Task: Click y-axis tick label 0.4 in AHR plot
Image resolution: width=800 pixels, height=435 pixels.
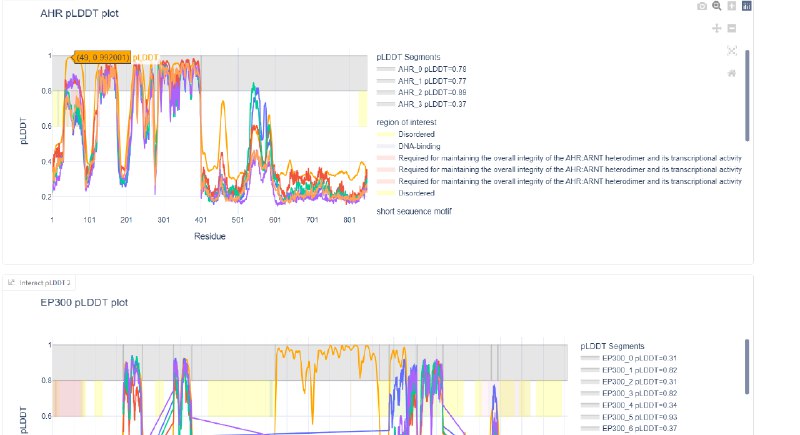Action: pyautogui.click(x=46, y=162)
